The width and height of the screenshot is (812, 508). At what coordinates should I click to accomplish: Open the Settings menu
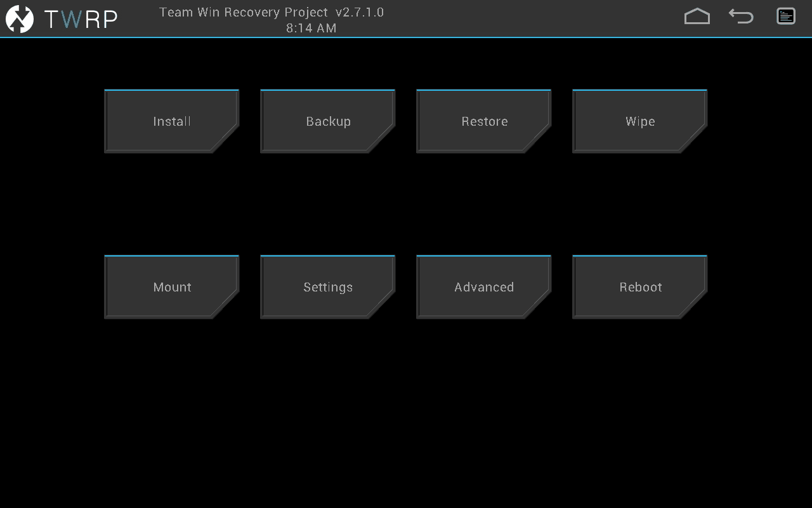(328, 287)
